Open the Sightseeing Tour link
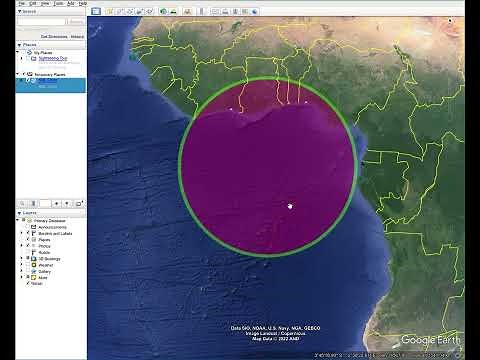This screenshot has height=360, width=480. (x=53, y=58)
